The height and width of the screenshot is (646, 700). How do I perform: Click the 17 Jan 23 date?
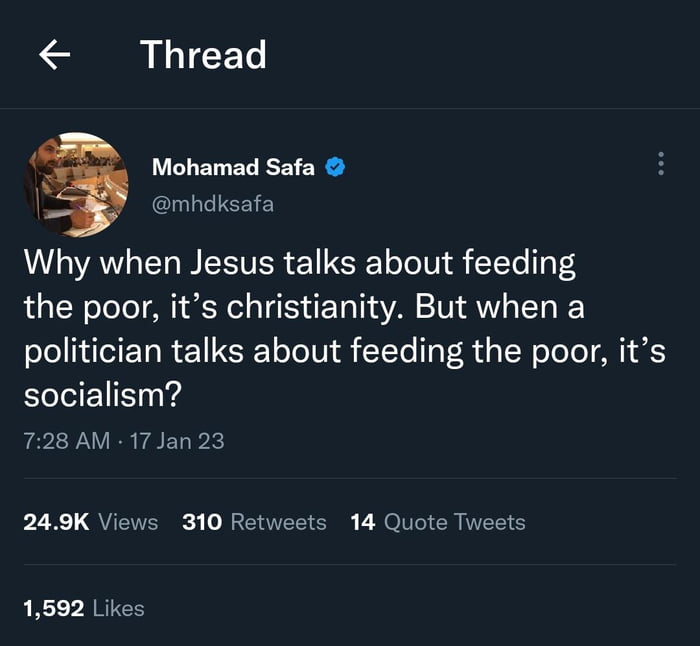point(177,441)
